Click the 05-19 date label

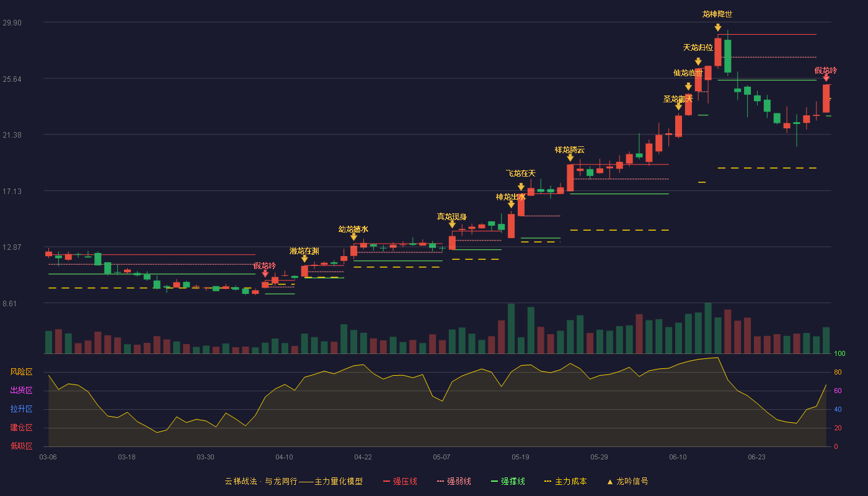click(x=520, y=457)
